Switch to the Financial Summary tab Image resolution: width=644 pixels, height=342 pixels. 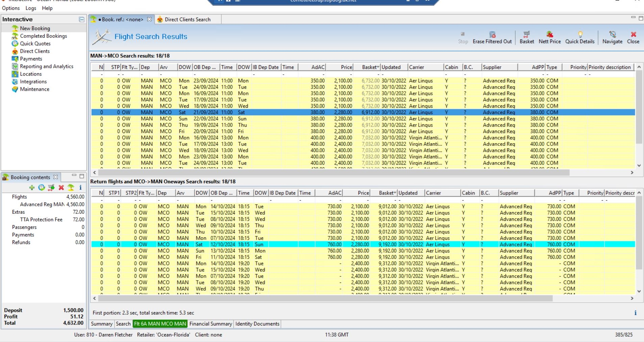click(210, 324)
